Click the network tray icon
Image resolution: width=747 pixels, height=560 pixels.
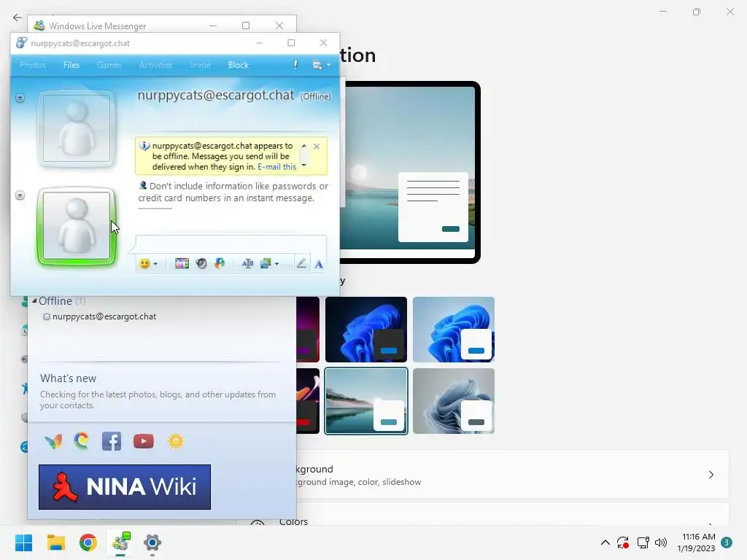pyautogui.click(x=643, y=542)
